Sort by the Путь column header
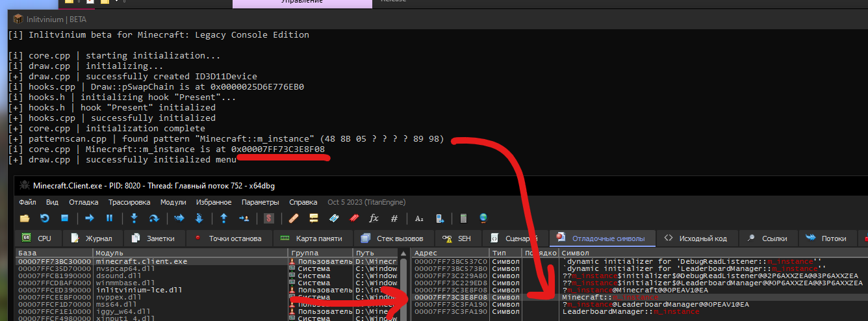Viewport: 868px width, 321px height. [375, 253]
